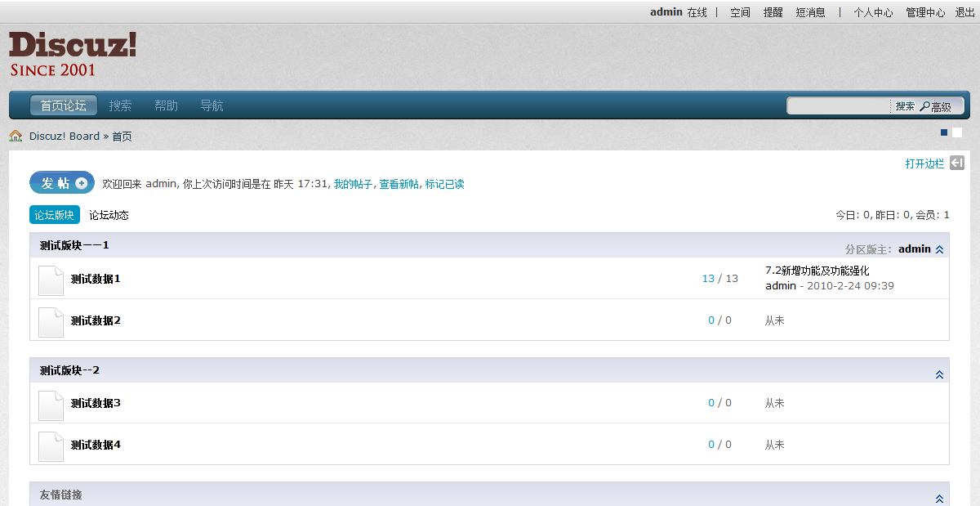The image size is (980, 506).
Task: Click the 发帖 new post button
Action: click(62, 183)
